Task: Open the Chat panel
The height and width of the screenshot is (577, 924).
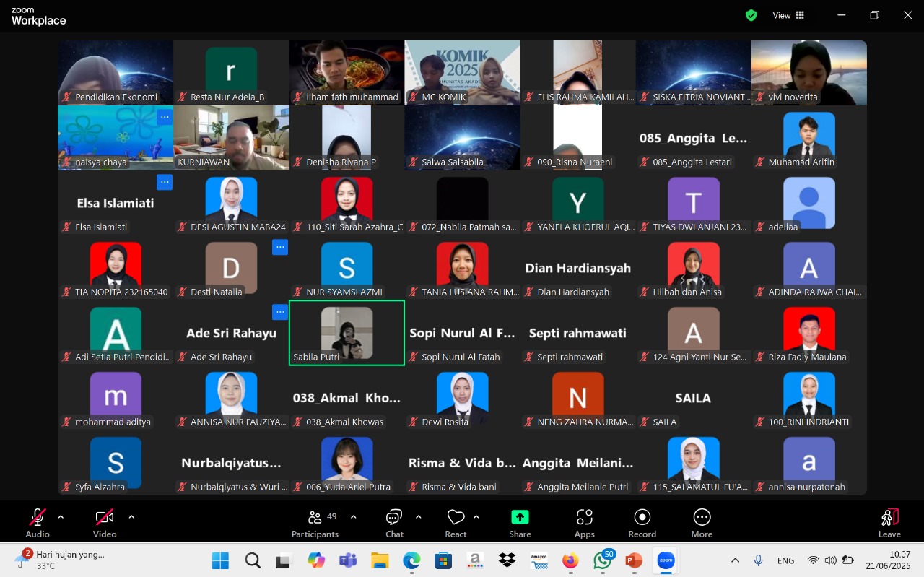Action: click(x=394, y=523)
